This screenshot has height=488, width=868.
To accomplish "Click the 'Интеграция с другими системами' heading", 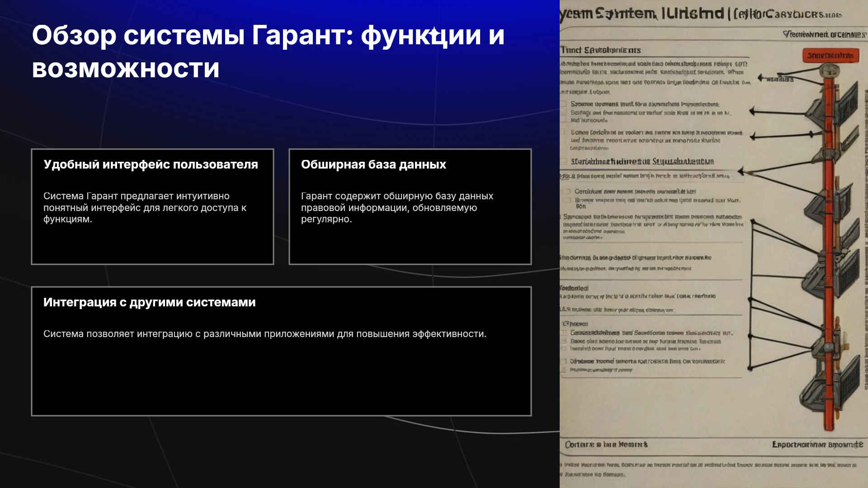I will coord(150,302).
